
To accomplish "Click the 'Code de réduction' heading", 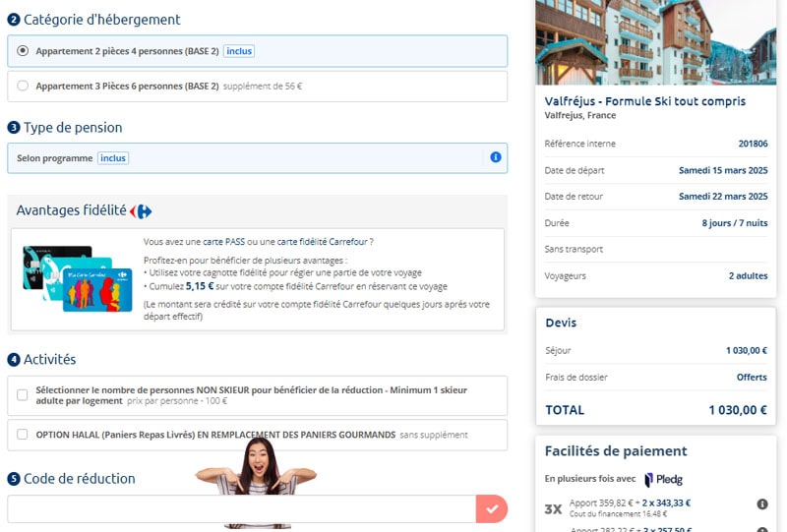I will coord(80,479).
